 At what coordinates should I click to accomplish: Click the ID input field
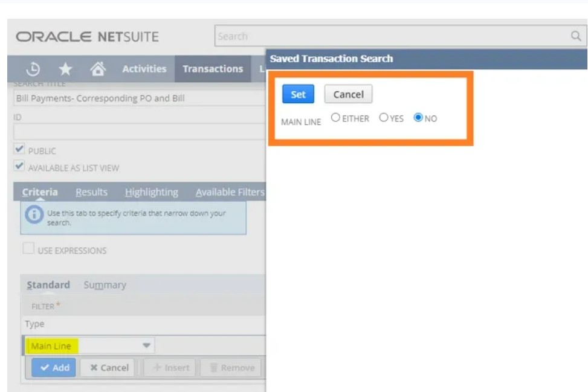click(139, 132)
